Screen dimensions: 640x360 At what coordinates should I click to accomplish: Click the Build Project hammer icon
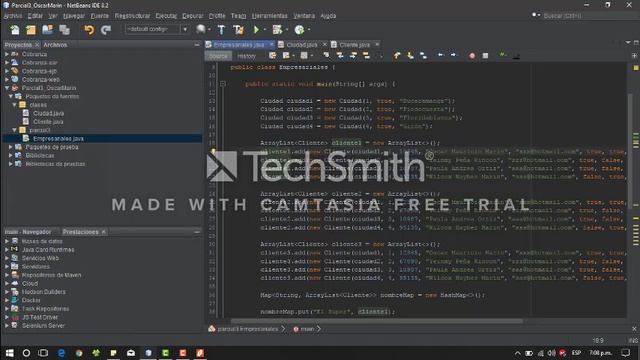tap(221, 29)
